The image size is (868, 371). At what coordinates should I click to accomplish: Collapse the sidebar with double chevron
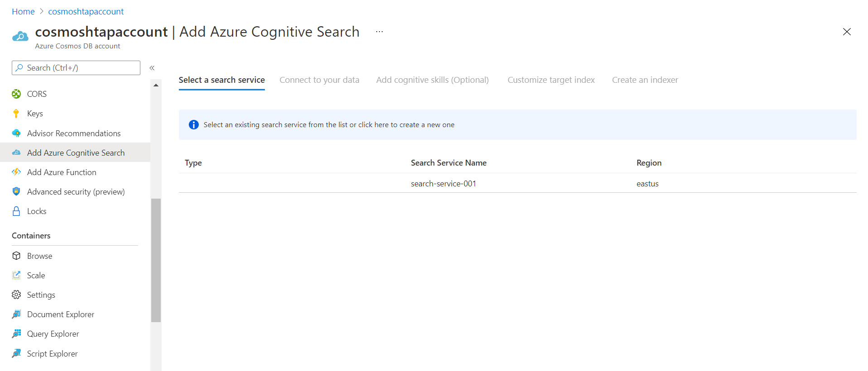(152, 68)
